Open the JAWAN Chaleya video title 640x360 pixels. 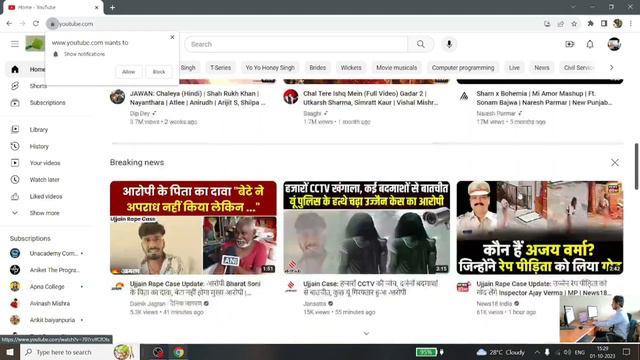click(198, 98)
